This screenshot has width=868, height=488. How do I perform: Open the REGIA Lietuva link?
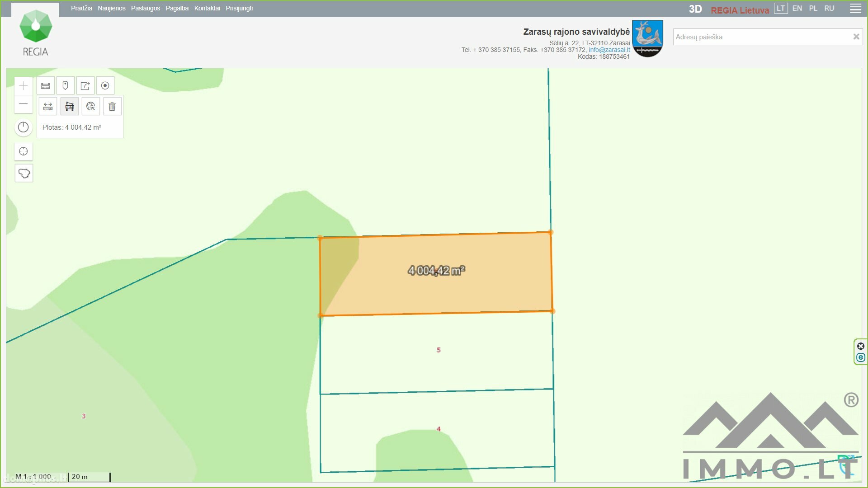tap(740, 10)
